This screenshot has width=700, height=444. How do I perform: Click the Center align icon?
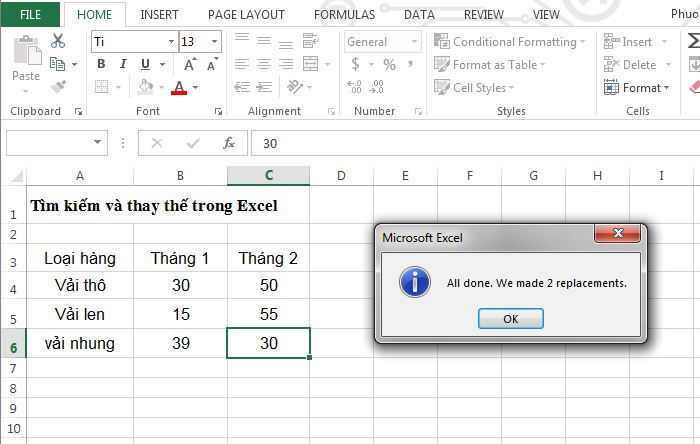[264, 65]
